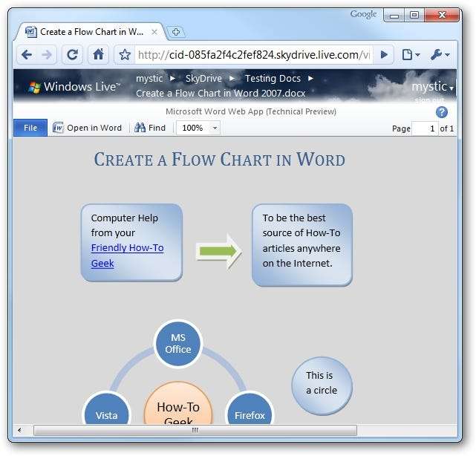This screenshot has width=476, height=456.
Task: Click the scrollbar left arrow
Action: (20, 430)
